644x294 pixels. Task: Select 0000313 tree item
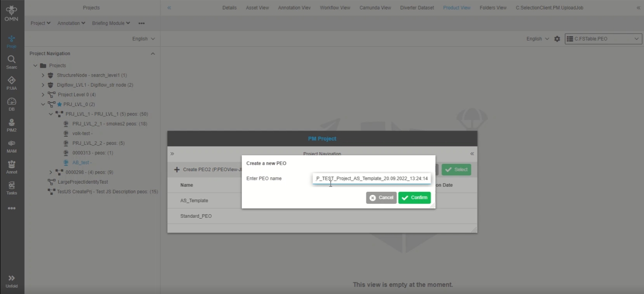(93, 153)
